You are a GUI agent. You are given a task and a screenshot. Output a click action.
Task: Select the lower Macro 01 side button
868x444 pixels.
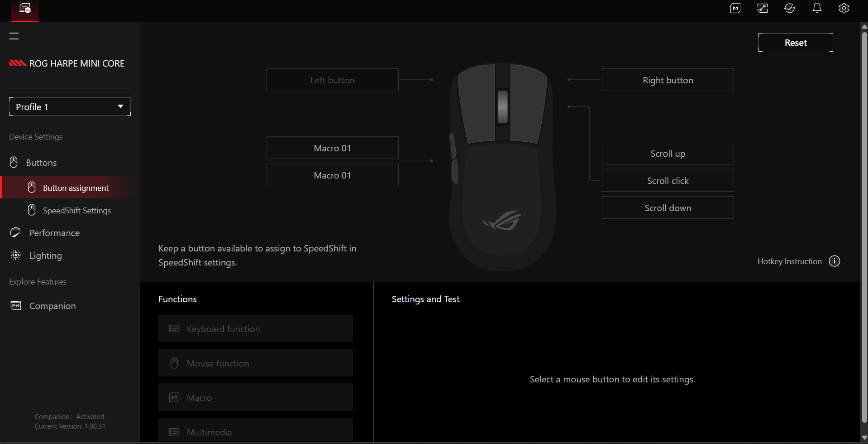click(x=333, y=175)
